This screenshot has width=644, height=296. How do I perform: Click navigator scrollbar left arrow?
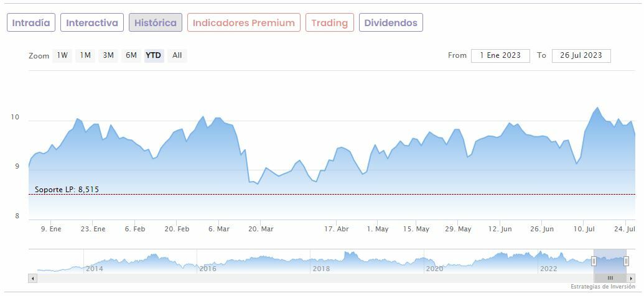[x=32, y=278]
